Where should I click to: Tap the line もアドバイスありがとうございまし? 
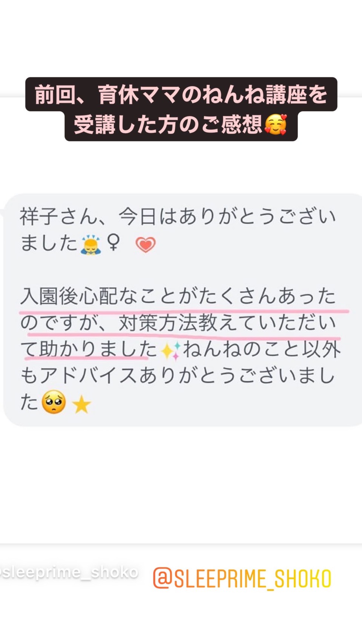pyautogui.click(x=178, y=376)
